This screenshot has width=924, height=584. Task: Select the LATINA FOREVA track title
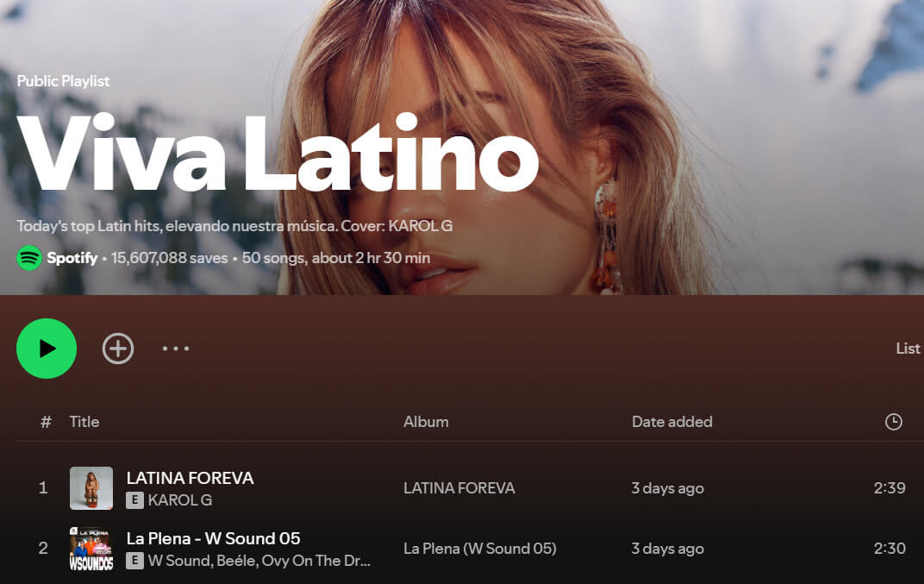[x=190, y=478]
